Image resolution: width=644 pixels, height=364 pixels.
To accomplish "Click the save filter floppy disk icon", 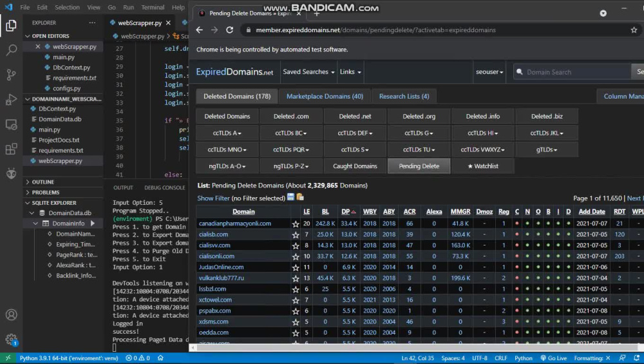I will click(290, 197).
